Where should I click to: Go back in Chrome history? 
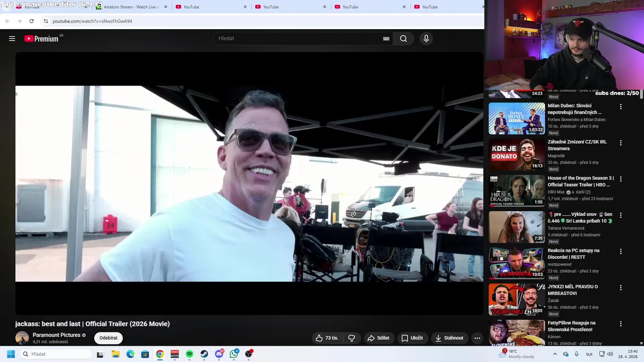(x=7, y=21)
